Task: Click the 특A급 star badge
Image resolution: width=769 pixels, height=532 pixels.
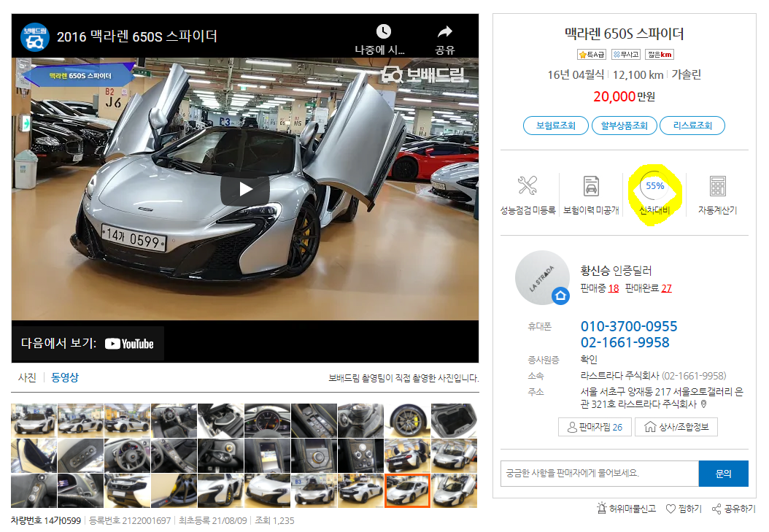Action: tap(592, 55)
